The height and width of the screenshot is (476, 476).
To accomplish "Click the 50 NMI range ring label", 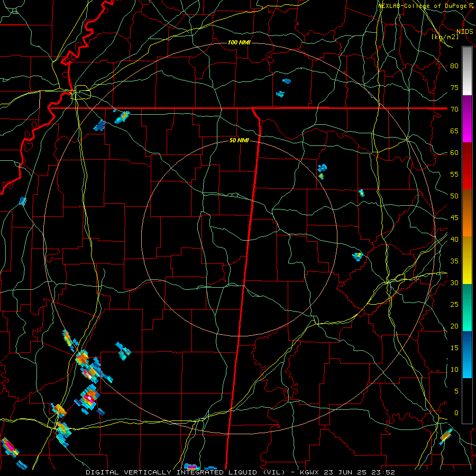I will 239,140.
